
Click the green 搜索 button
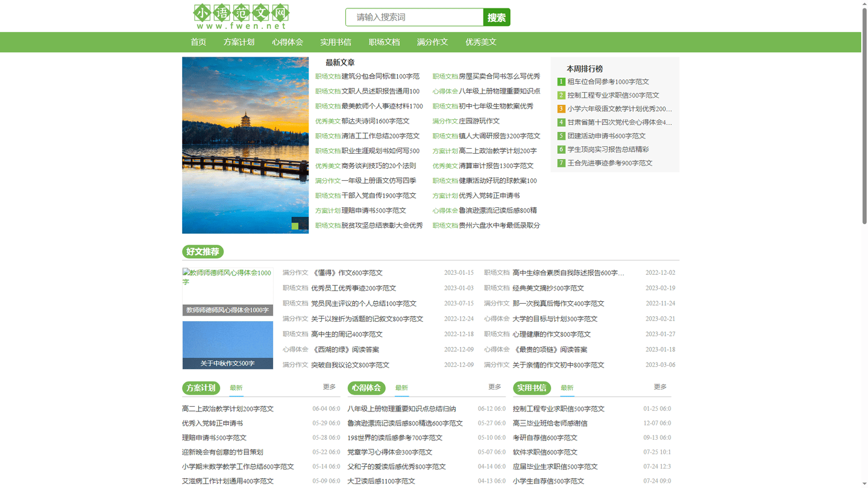click(x=497, y=17)
